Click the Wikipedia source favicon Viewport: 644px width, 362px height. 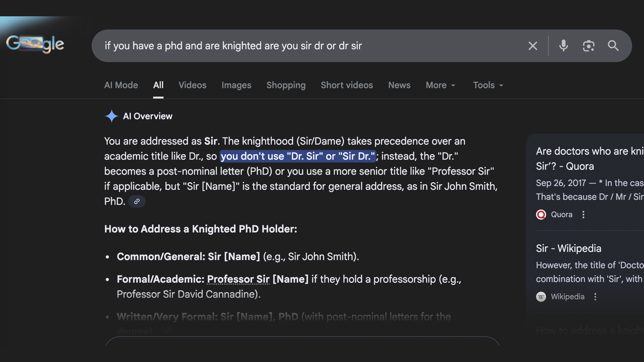click(x=541, y=297)
